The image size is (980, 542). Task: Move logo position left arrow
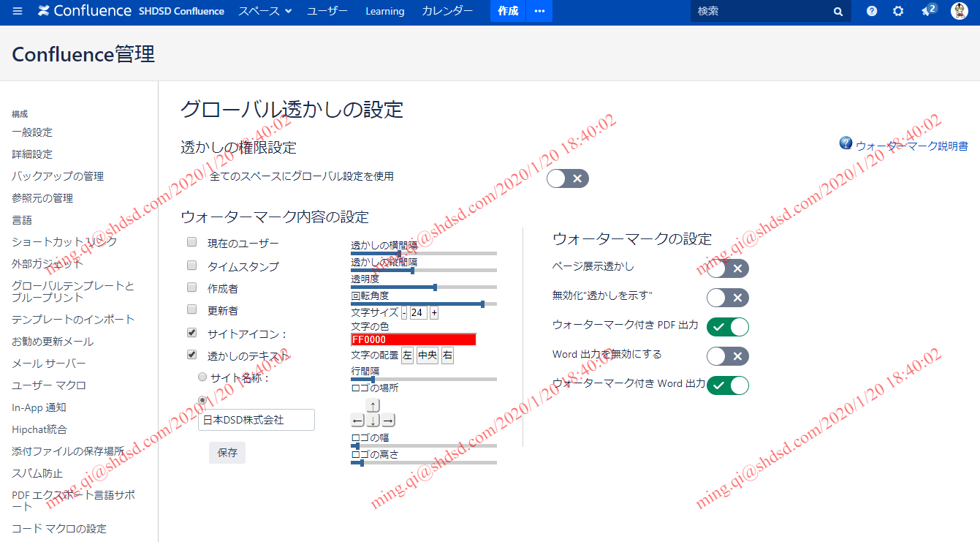[x=357, y=421]
